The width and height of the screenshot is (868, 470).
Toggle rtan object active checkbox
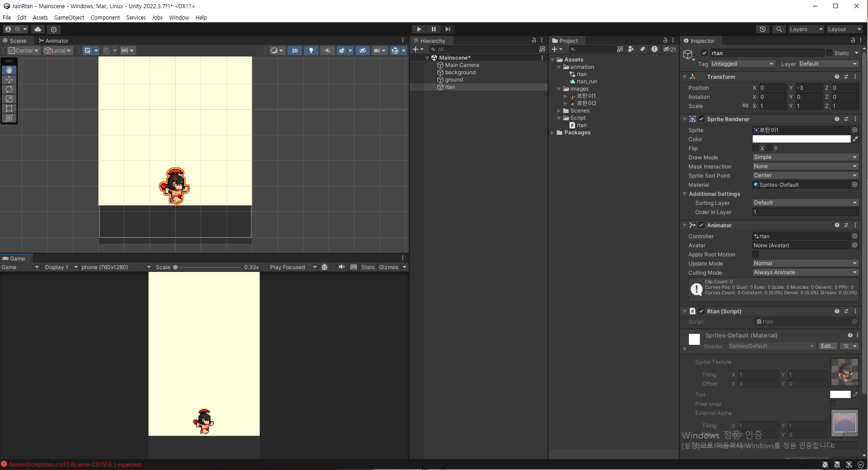704,53
